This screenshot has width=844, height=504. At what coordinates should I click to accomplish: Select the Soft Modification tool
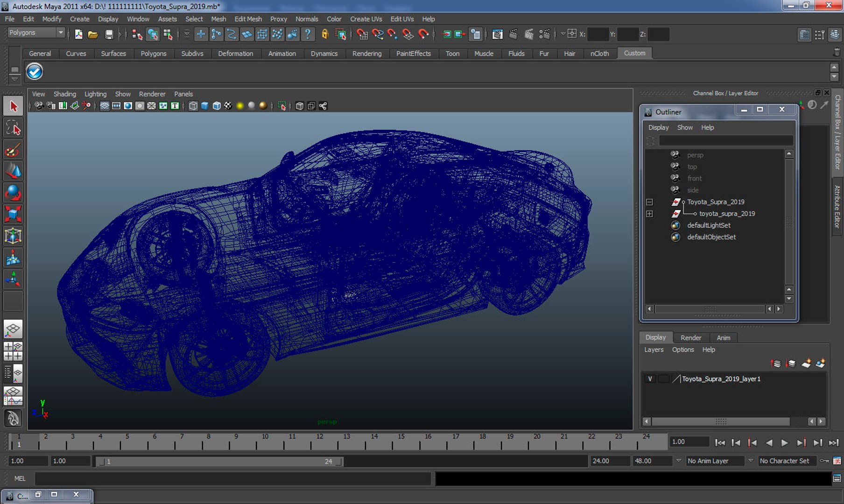13,258
